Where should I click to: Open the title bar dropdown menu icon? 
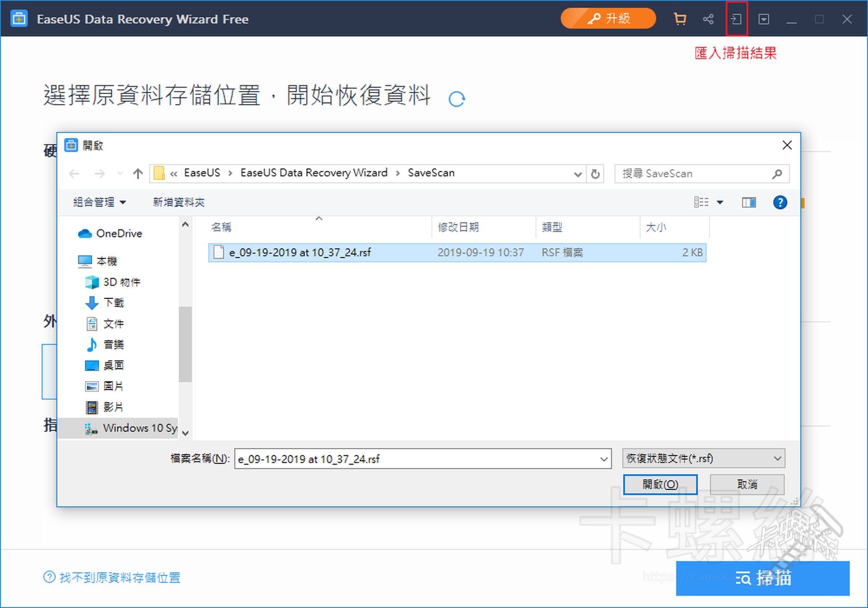click(x=764, y=19)
